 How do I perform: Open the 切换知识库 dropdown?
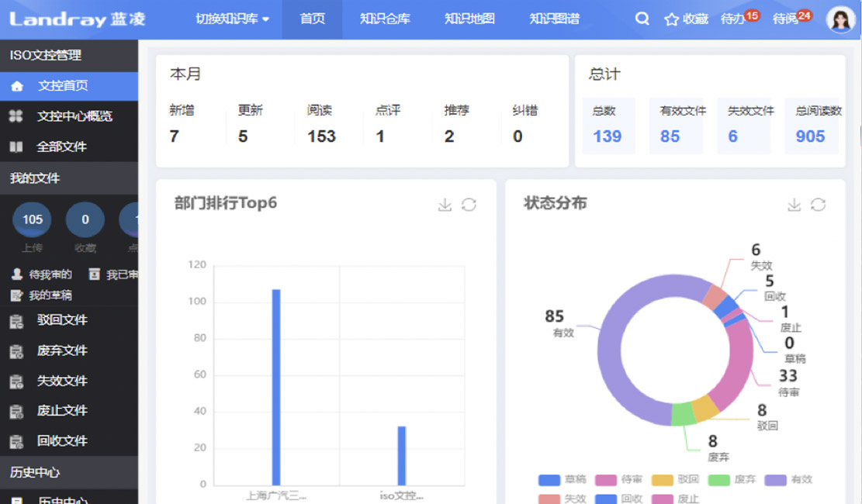tap(232, 19)
